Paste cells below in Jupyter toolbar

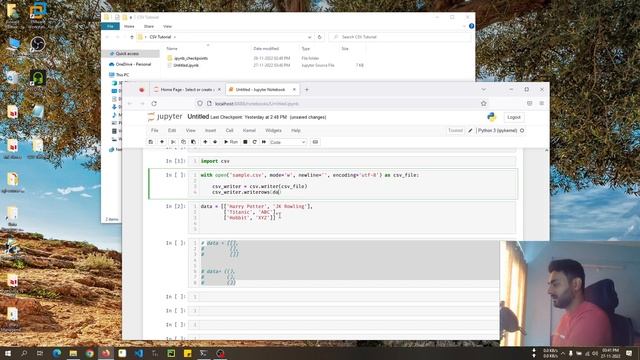(x=193, y=142)
